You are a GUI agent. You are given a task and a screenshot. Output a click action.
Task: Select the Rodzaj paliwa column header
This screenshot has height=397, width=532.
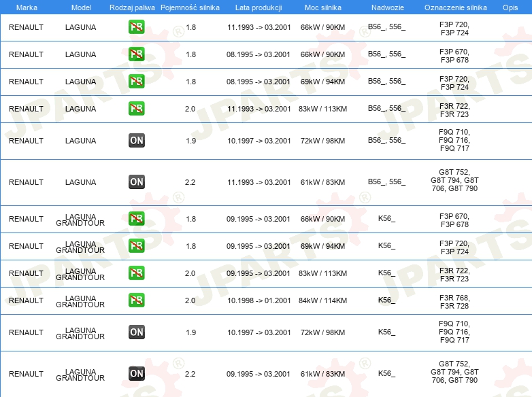point(133,7)
